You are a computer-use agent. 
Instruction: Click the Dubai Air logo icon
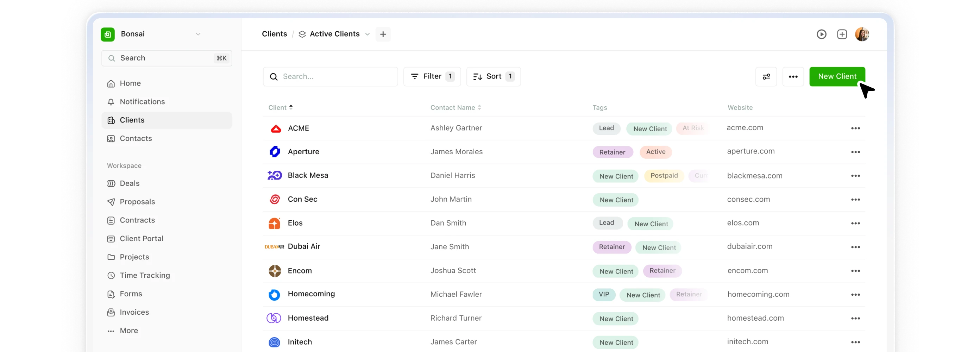pos(274,247)
